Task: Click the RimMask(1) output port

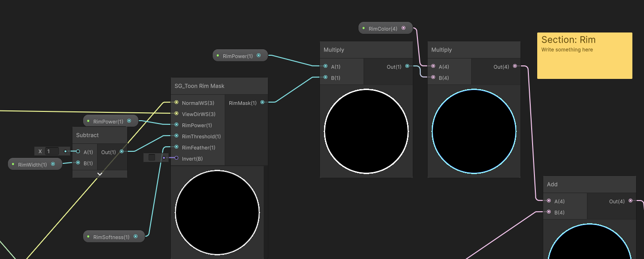Action: (x=262, y=103)
